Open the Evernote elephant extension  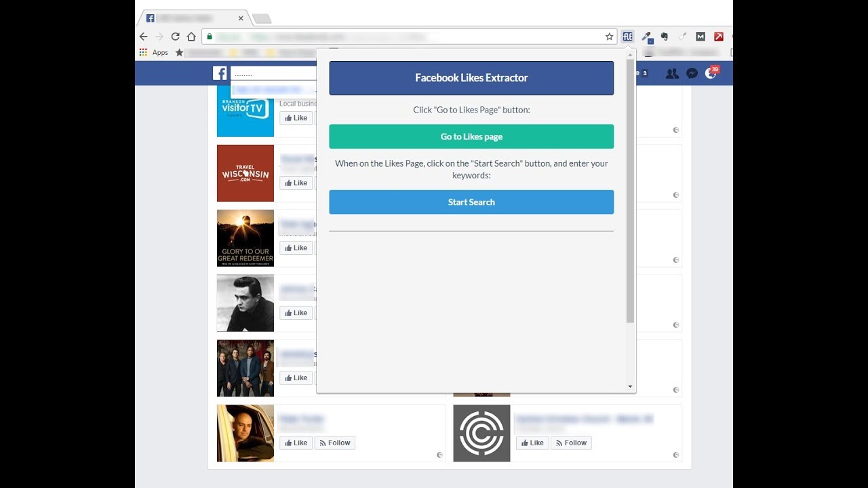[x=665, y=37]
